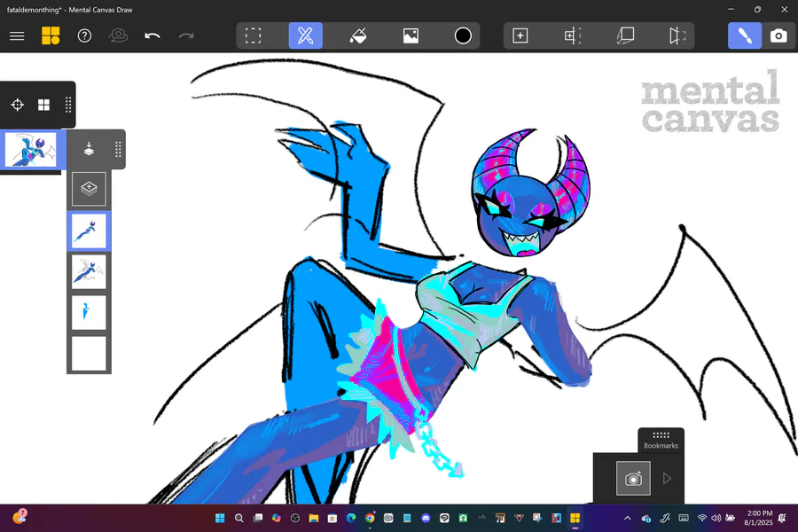Click the crosshair target icon
The image size is (798, 532).
click(18, 105)
